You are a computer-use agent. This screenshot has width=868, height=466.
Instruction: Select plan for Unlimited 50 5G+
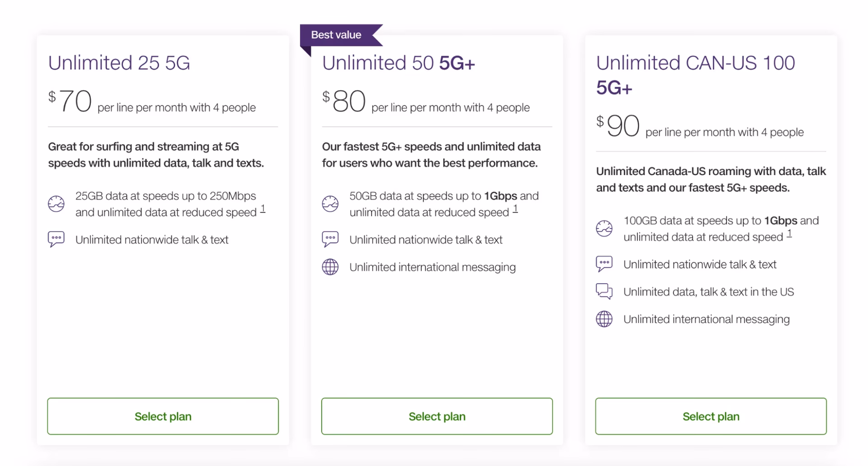[x=437, y=416]
